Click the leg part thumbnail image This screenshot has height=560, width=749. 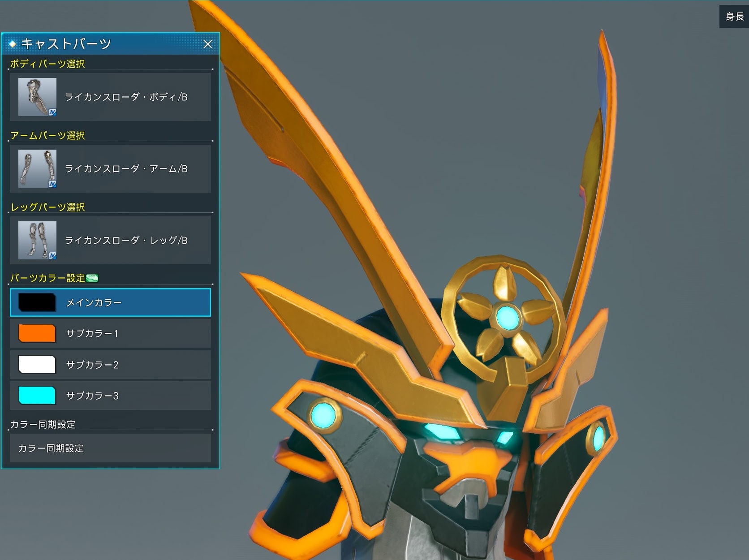coord(37,240)
